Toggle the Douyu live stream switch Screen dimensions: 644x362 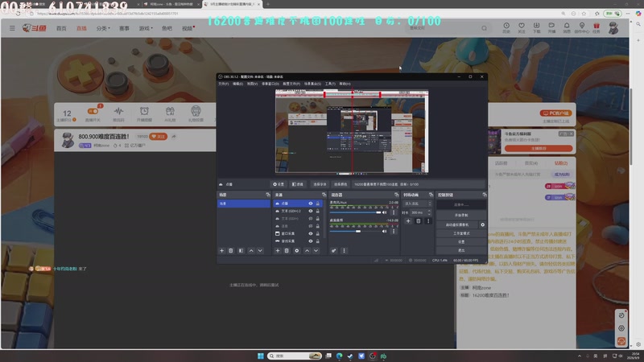tap(93, 111)
